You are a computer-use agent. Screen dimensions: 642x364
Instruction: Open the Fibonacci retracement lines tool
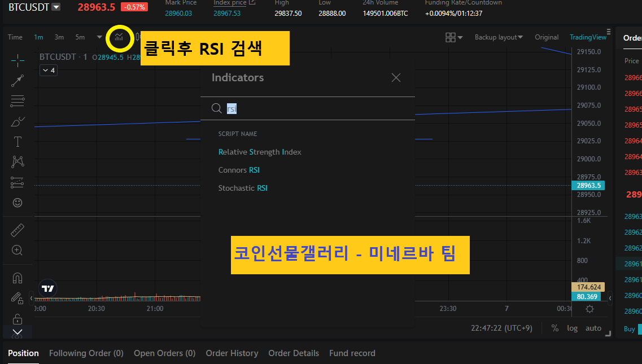click(x=17, y=100)
